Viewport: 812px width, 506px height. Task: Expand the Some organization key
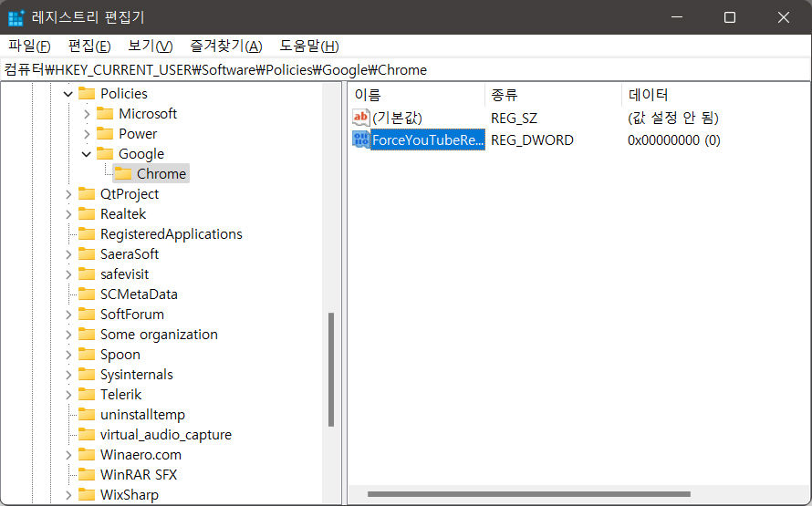pos(68,335)
